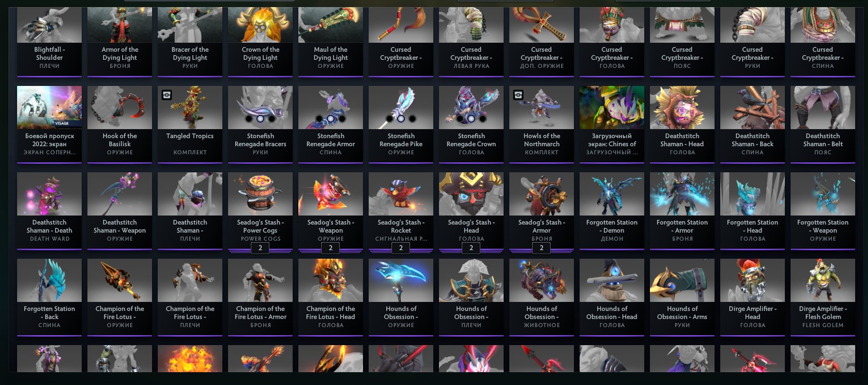Open the Tangled Tropics bundle item
The width and height of the screenshot is (868, 385).
(190, 124)
